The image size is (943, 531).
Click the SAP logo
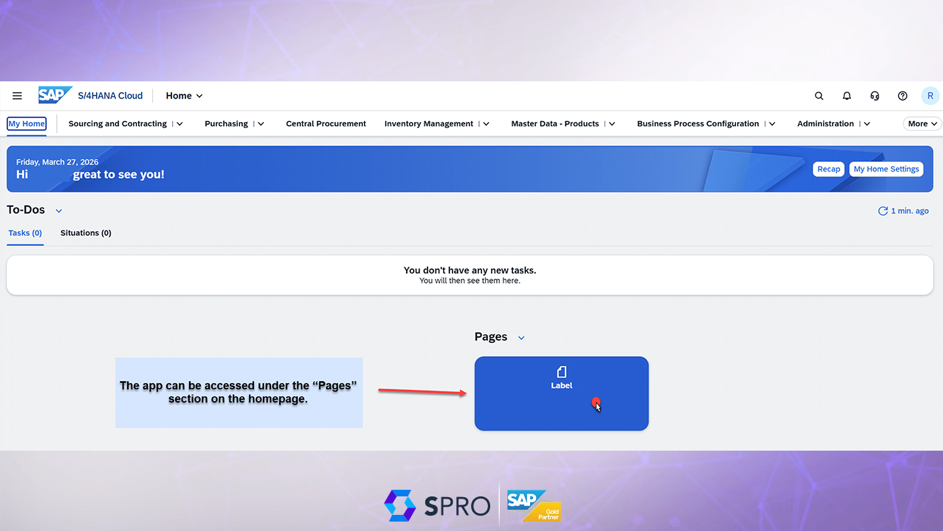tap(55, 95)
